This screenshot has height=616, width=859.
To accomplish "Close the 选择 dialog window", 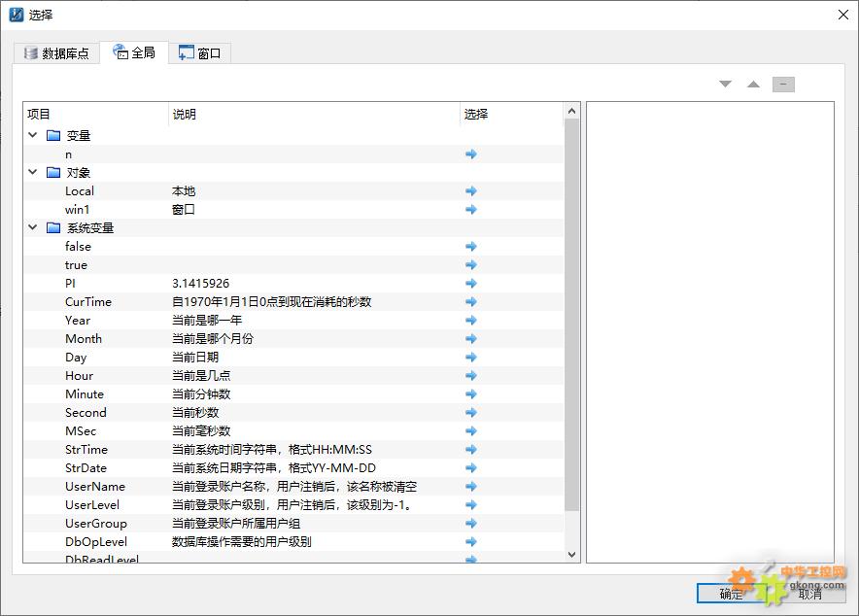I will point(843,15).
